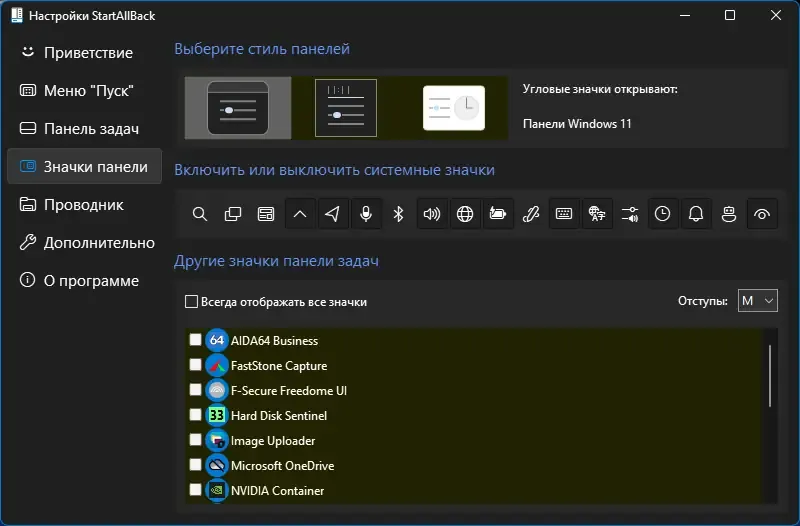
Task: Toggle the show desktop eye icon
Action: pyautogui.click(x=762, y=214)
